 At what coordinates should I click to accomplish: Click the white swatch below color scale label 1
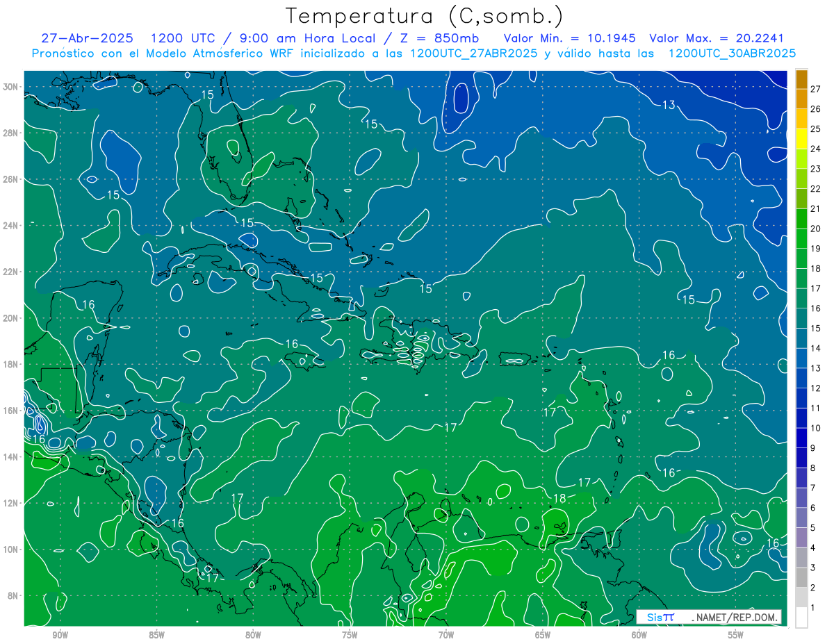pyautogui.click(x=801, y=618)
